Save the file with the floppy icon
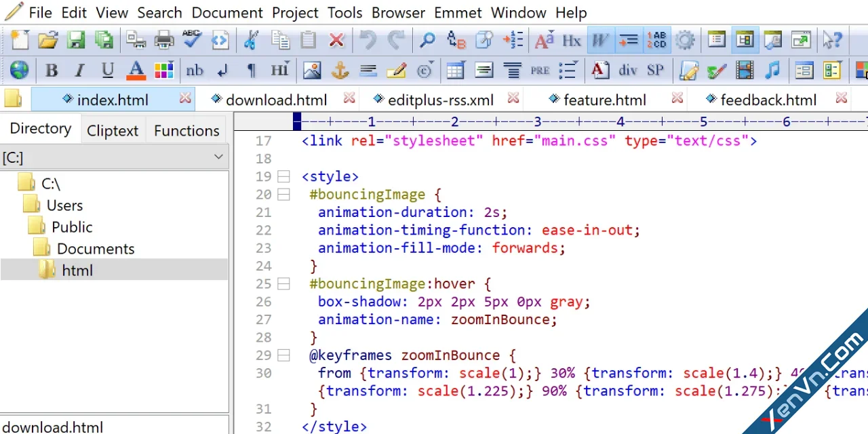This screenshot has height=434, width=868. tap(75, 40)
